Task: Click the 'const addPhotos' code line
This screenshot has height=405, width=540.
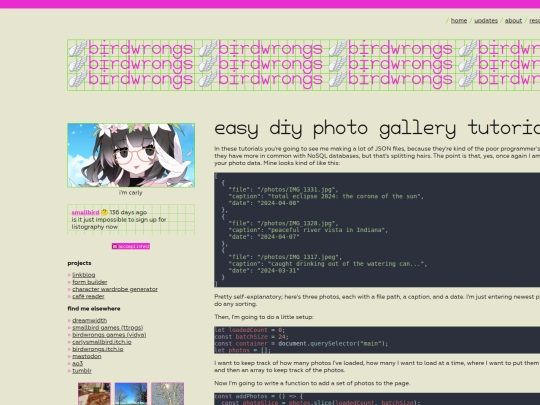Action: pos(259,396)
